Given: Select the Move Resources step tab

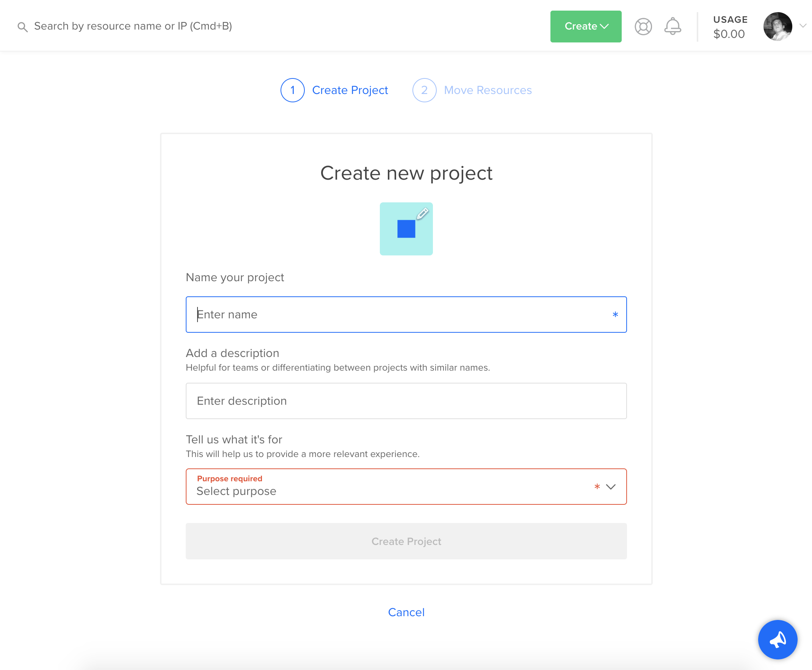Looking at the screenshot, I should pyautogui.click(x=472, y=90).
